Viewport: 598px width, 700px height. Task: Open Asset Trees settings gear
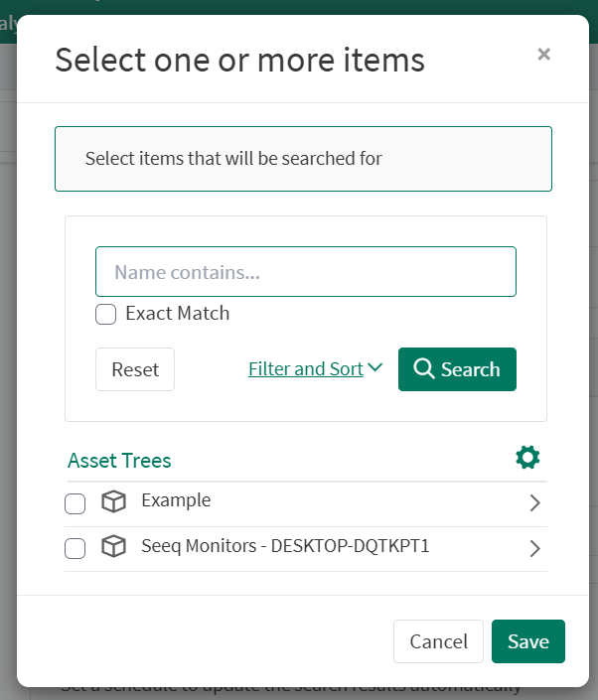(x=527, y=457)
